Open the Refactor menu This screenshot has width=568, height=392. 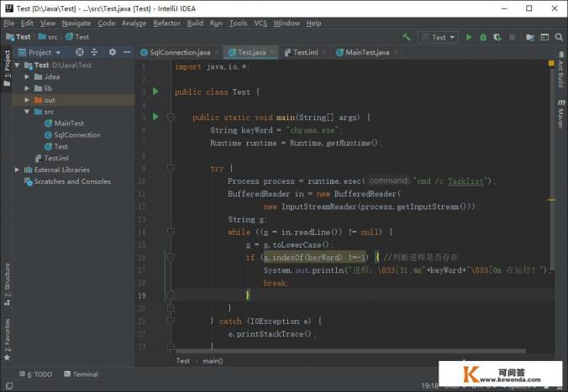pos(166,24)
